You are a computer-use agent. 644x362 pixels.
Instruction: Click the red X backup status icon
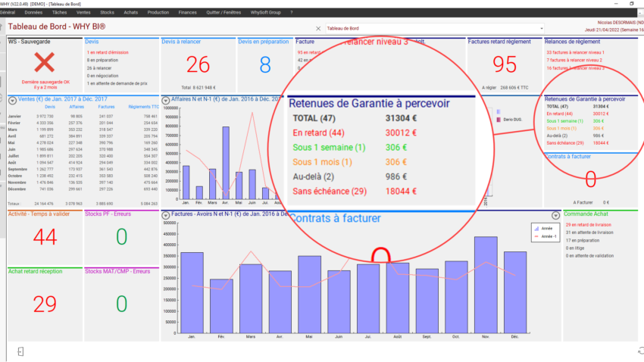(45, 63)
